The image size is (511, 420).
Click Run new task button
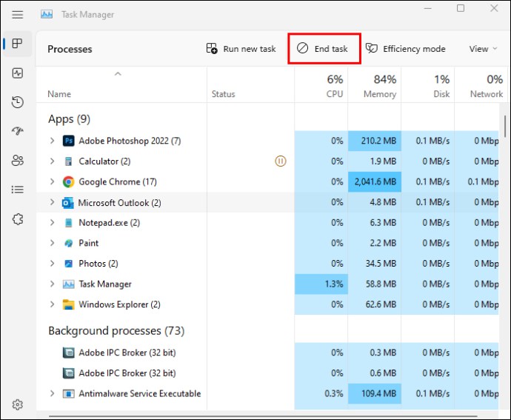pyautogui.click(x=241, y=49)
